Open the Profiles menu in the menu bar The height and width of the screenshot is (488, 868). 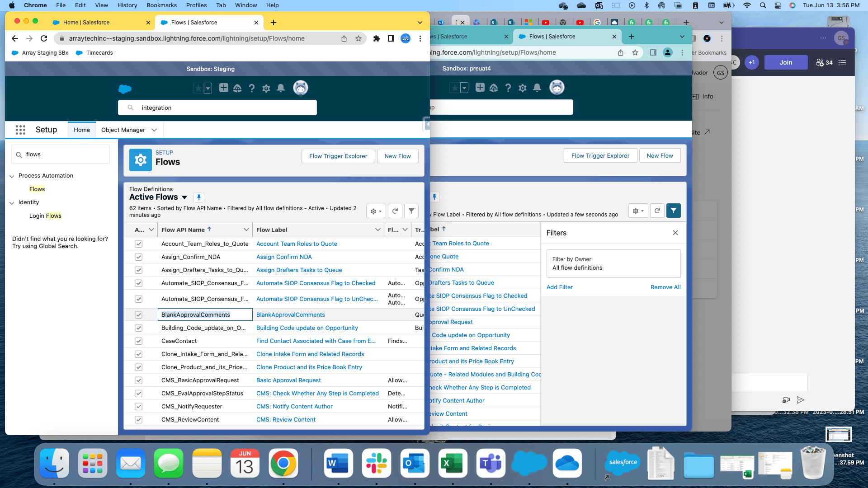coord(196,5)
